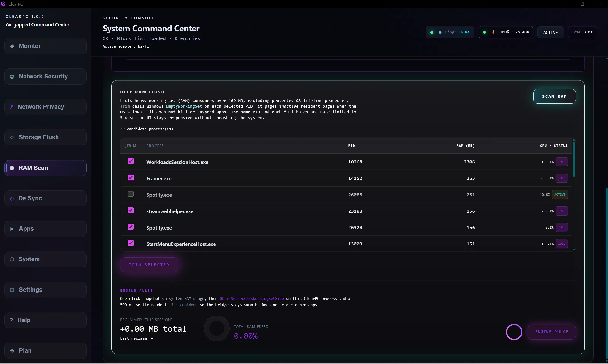
Task: Click the IDLE badge for WorkloadsSessionHost.exe
Action: click(561, 162)
